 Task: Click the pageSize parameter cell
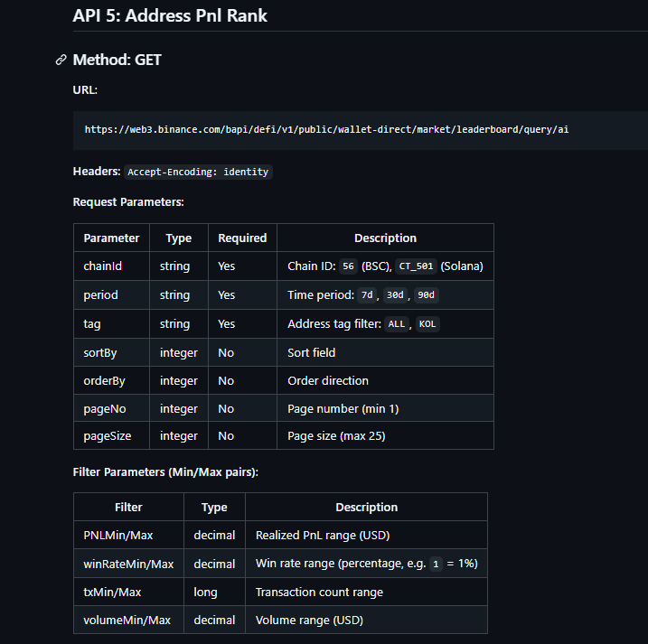[x=111, y=435]
